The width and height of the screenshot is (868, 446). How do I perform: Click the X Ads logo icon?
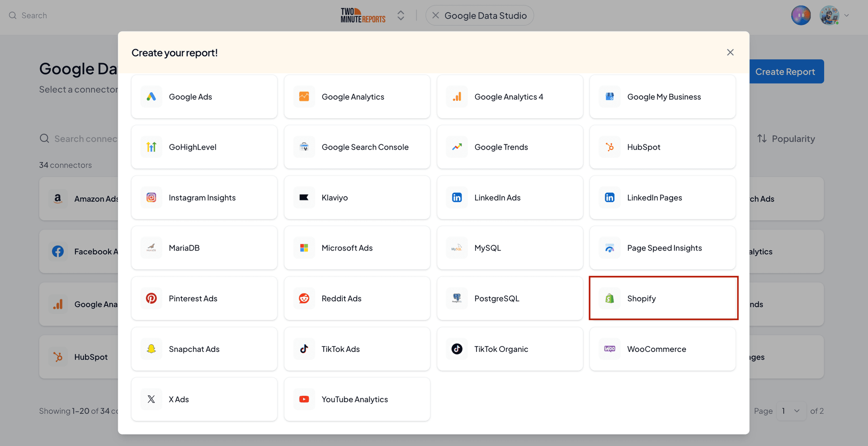[x=151, y=399]
